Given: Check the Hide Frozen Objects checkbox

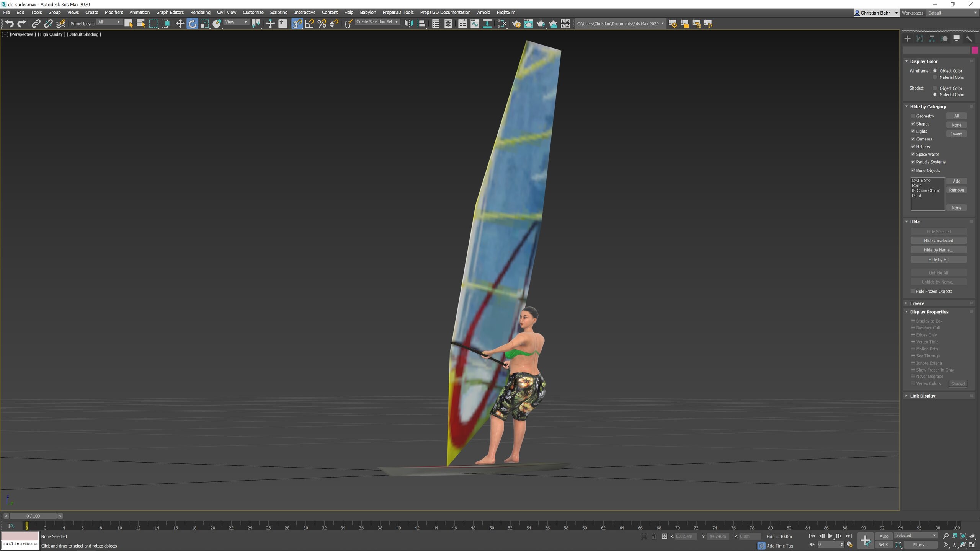Looking at the screenshot, I should tap(913, 291).
